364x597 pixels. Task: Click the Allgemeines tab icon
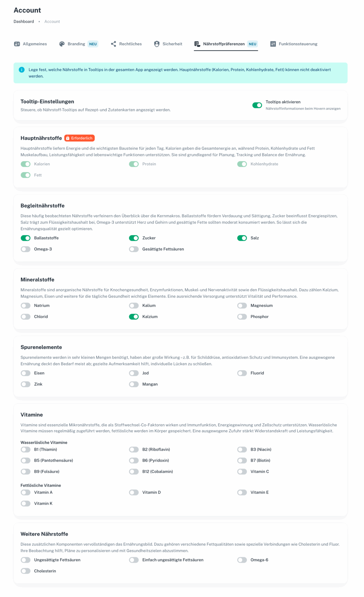coord(17,44)
